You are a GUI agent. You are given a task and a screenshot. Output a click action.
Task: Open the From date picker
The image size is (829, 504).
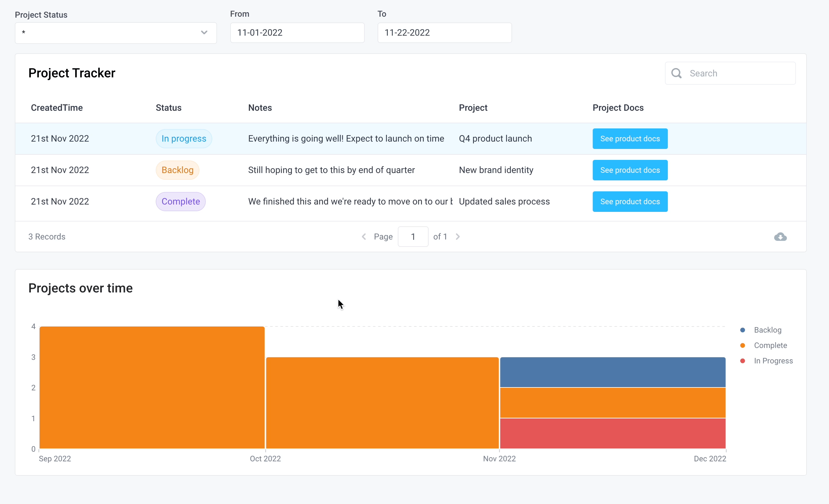[297, 33]
